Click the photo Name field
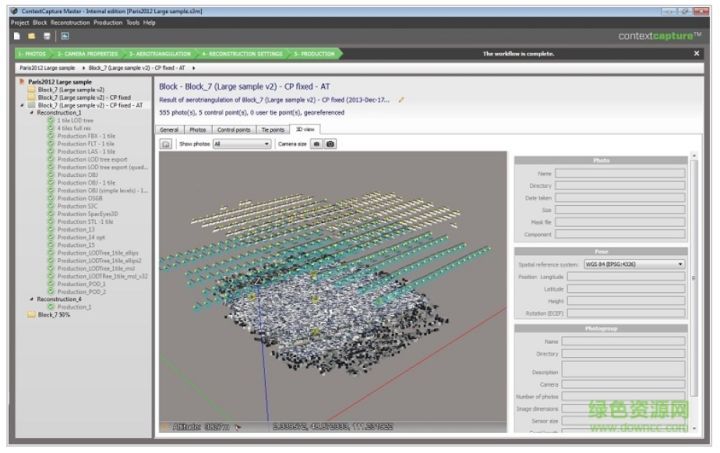Viewport: 720px width, 453px height. (x=620, y=173)
